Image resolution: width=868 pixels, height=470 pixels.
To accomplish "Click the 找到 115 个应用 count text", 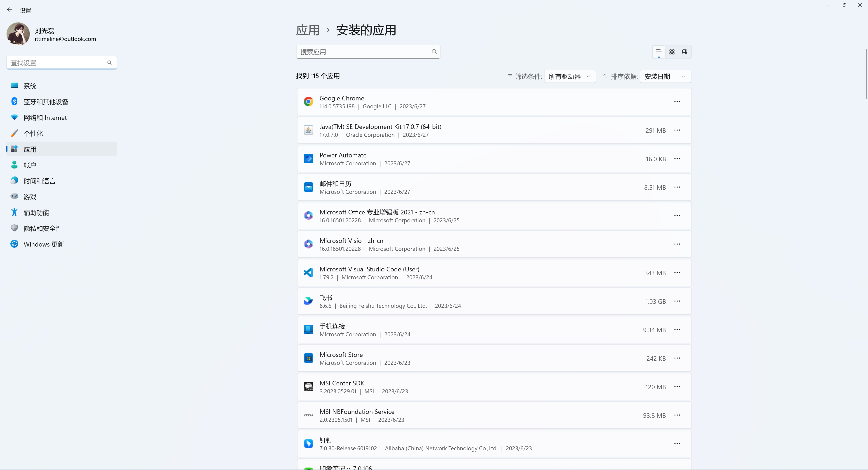I will [x=318, y=76].
